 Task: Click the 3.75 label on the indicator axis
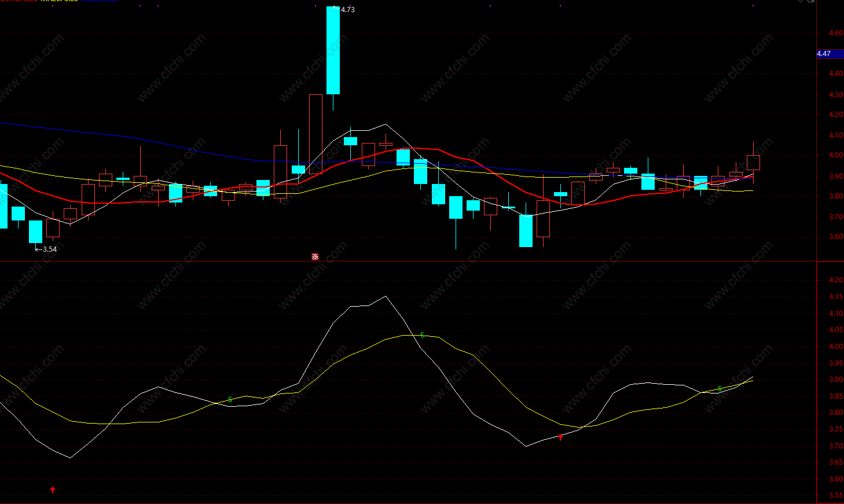coord(836,429)
